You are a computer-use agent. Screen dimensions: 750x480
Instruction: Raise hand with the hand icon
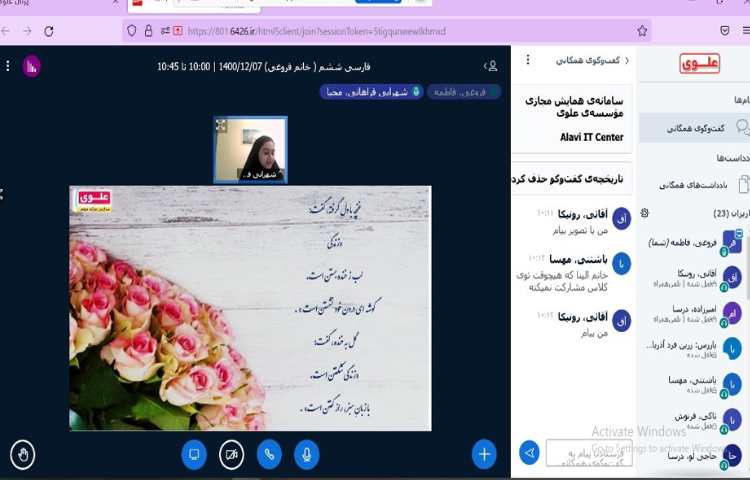coord(22,454)
